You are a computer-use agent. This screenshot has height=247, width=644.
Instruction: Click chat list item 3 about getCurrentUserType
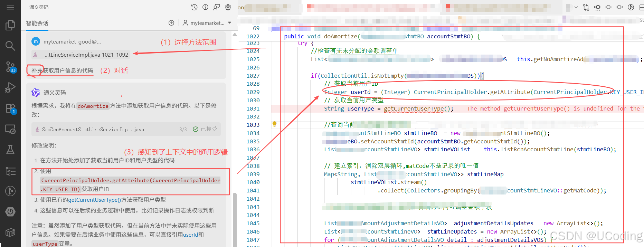tap(103, 200)
